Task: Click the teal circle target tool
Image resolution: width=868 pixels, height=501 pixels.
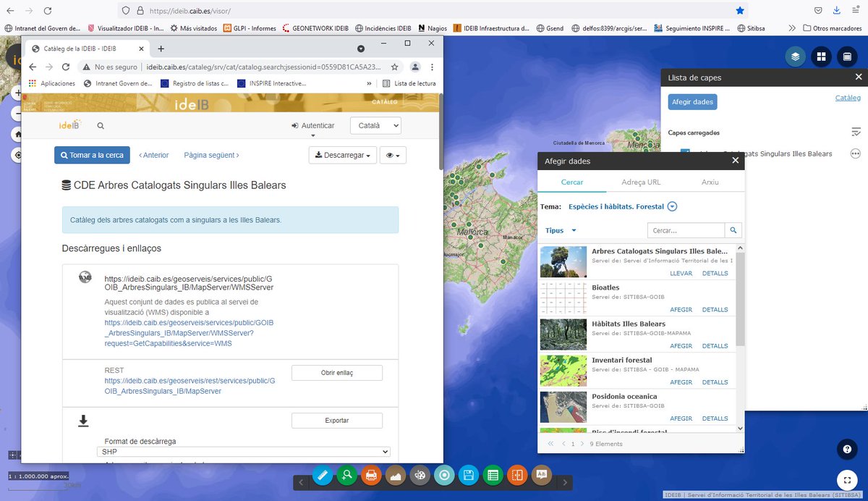Action: (x=445, y=476)
